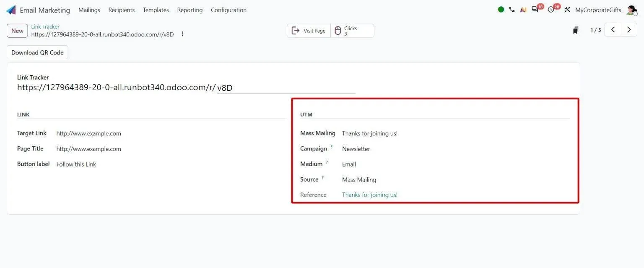
Task: Open the AI assistant icon
Action: tap(523, 10)
